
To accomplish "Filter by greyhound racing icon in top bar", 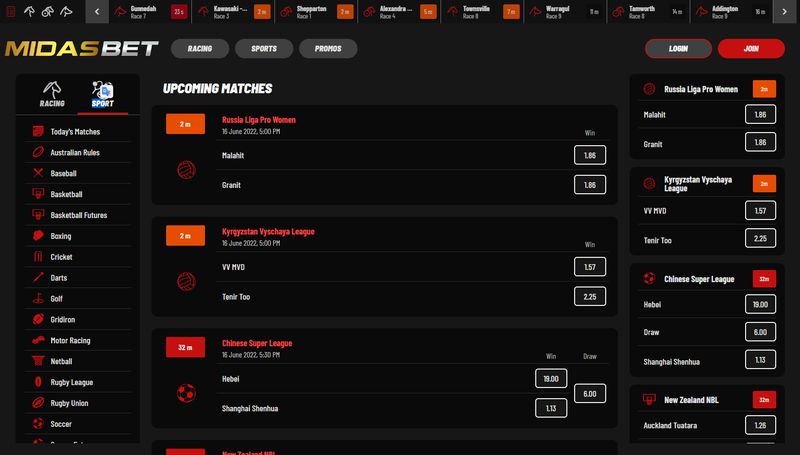I will pos(66,11).
